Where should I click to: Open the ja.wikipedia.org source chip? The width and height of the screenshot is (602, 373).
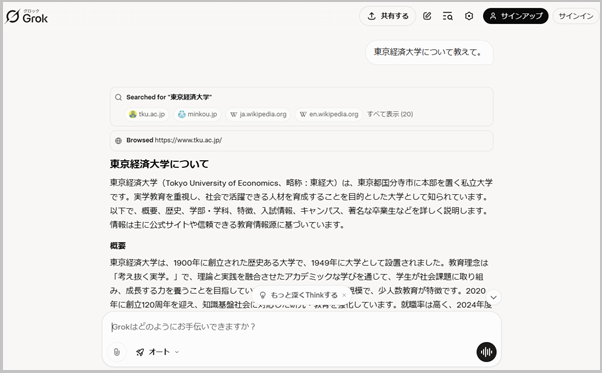(258, 114)
